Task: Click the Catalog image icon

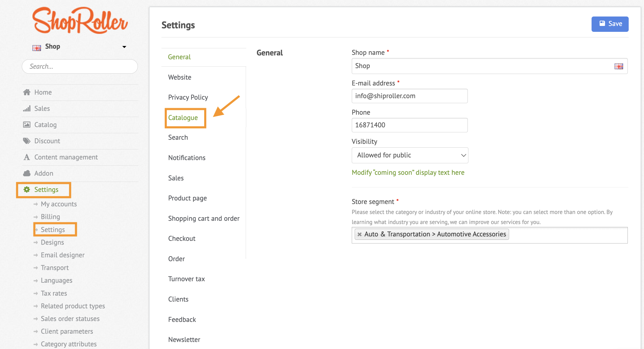Action: click(x=27, y=125)
